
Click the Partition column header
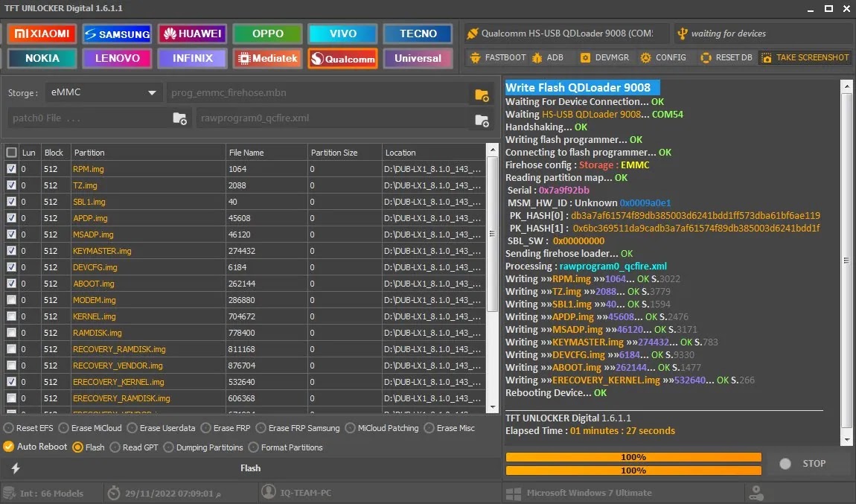[148, 153]
